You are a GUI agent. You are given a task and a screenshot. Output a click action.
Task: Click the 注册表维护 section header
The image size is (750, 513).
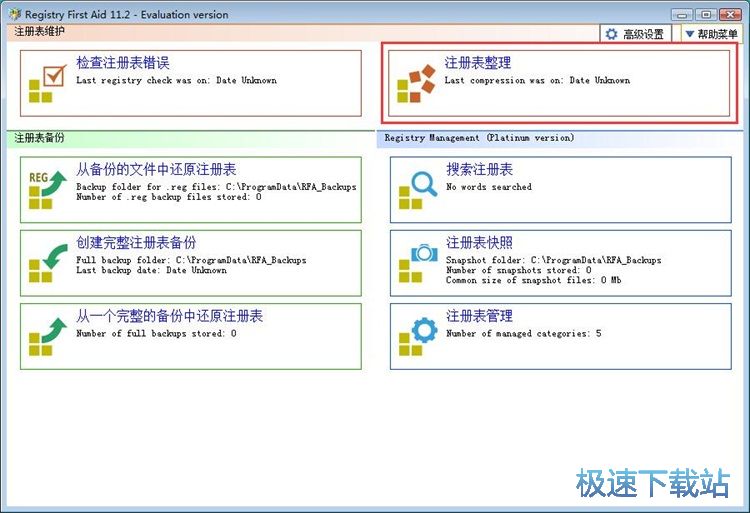pos(39,32)
